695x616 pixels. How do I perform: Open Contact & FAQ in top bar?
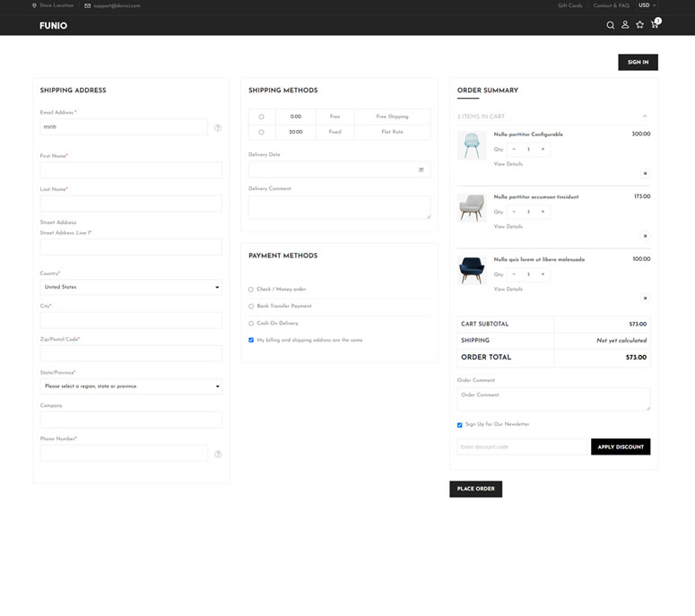(611, 5)
